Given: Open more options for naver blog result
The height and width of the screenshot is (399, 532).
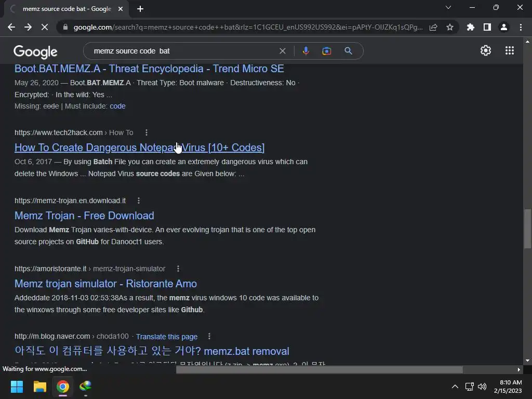Looking at the screenshot, I should click(209, 336).
